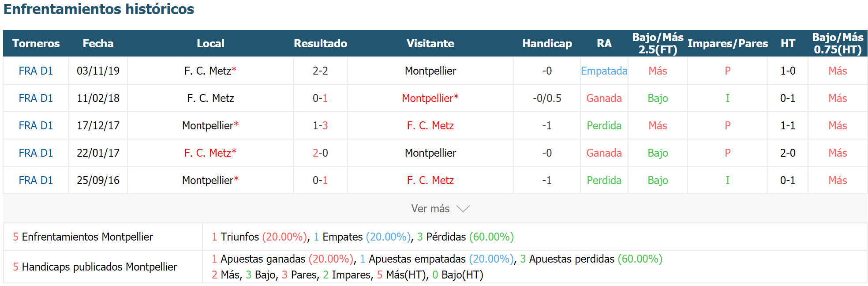Open FRA D1 link for 17/12/17 match

36,125
